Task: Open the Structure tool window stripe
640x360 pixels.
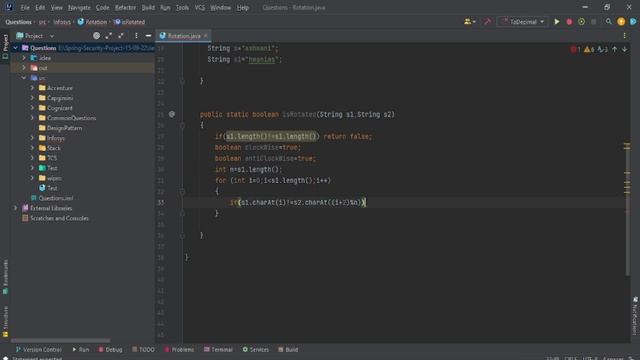Action: click(5, 322)
